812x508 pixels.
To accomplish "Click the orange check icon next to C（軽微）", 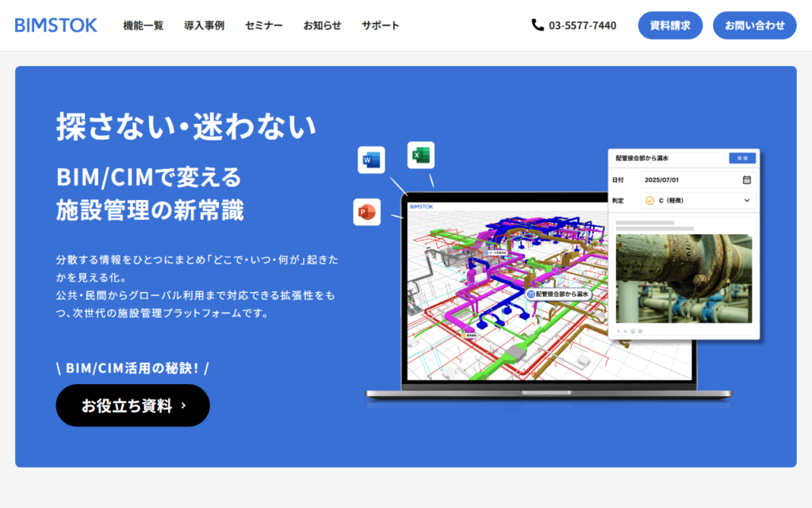I will tap(649, 201).
